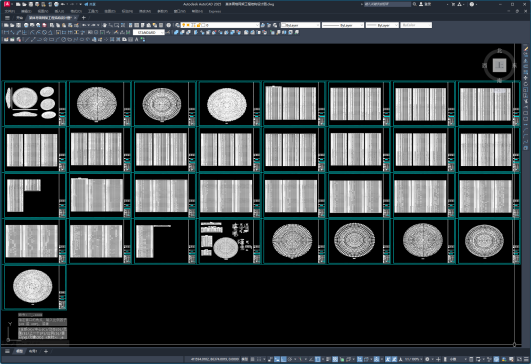531x364 pixels.
Task: Select Zoom Window in the standard toolbar
Action: point(116,25)
